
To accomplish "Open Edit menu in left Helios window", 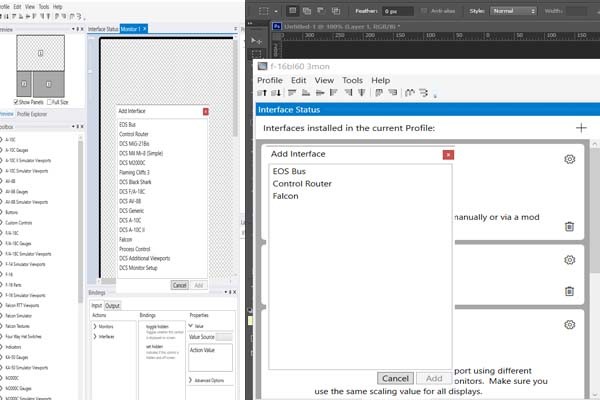I will [x=18, y=7].
